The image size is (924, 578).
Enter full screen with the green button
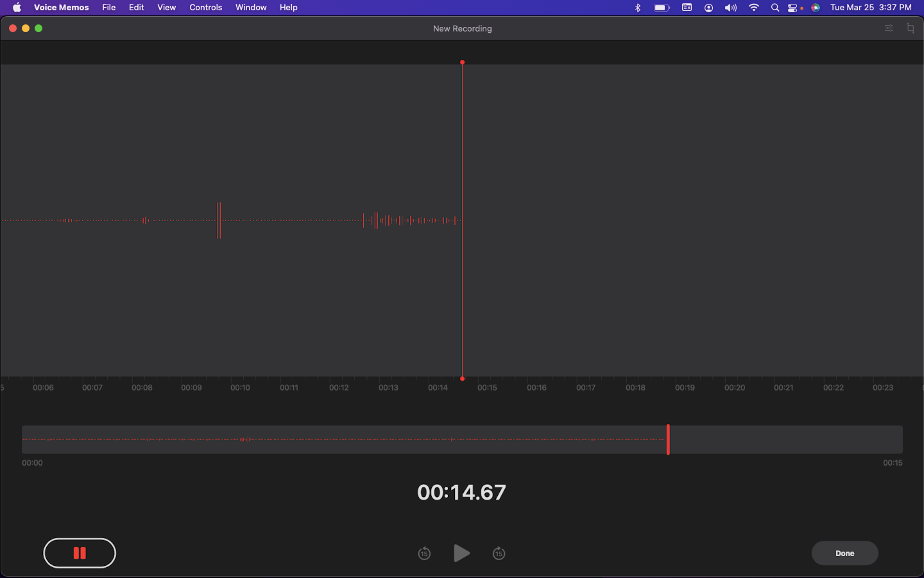[38, 28]
